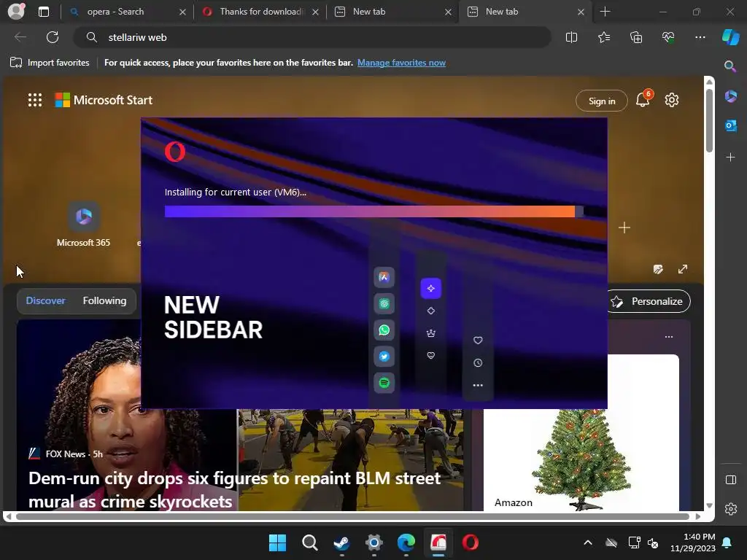Focus the address bar containing 'stellariw web'
This screenshot has height=560, width=747.
click(312, 37)
